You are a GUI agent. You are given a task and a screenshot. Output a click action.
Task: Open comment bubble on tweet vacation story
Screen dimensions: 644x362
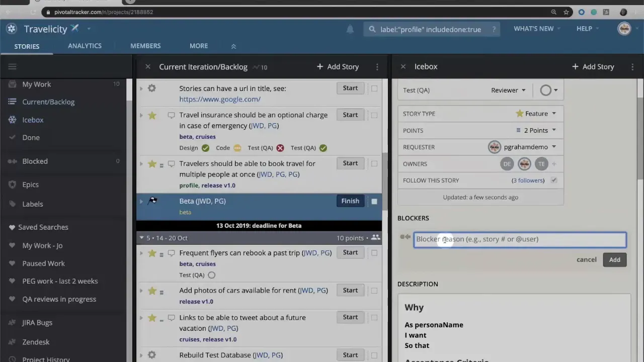pyautogui.click(x=171, y=317)
